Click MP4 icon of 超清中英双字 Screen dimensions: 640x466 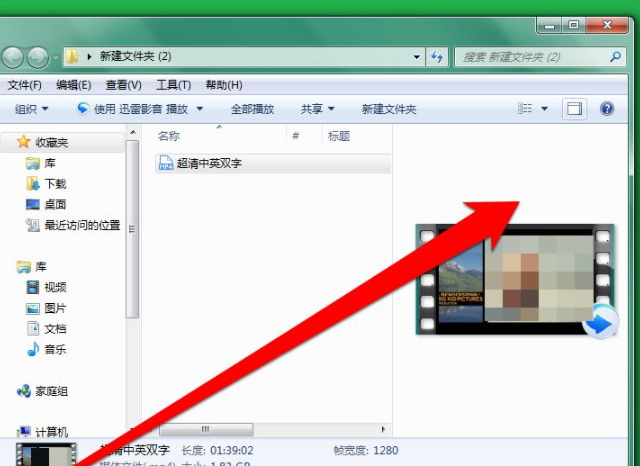coord(166,163)
